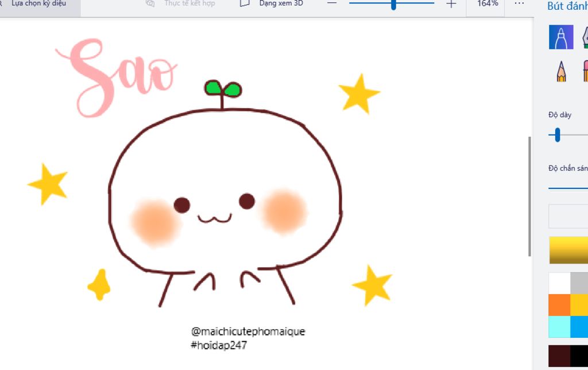The height and width of the screenshot is (370, 588).
Task: Pick the Eraser tool
Action: pyautogui.click(x=585, y=71)
